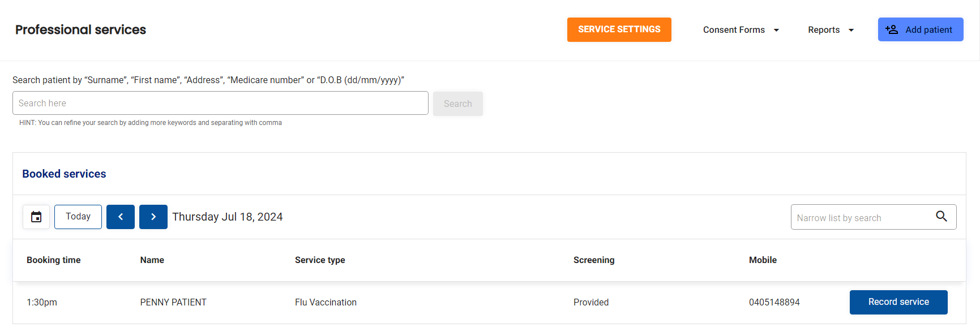980x336 pixels.
Task: Click the 'Booked services' heading
Action: pos(64,174)
